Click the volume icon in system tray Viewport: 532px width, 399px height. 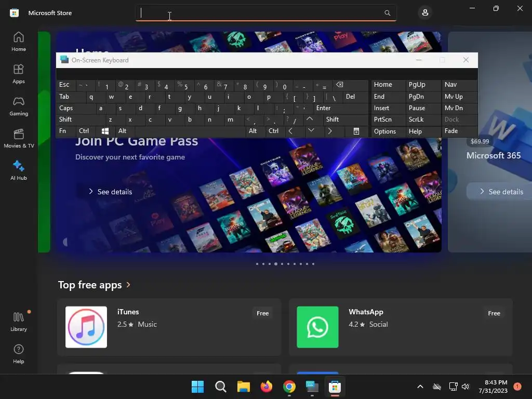pyautogui.click(x=465, y=387)
